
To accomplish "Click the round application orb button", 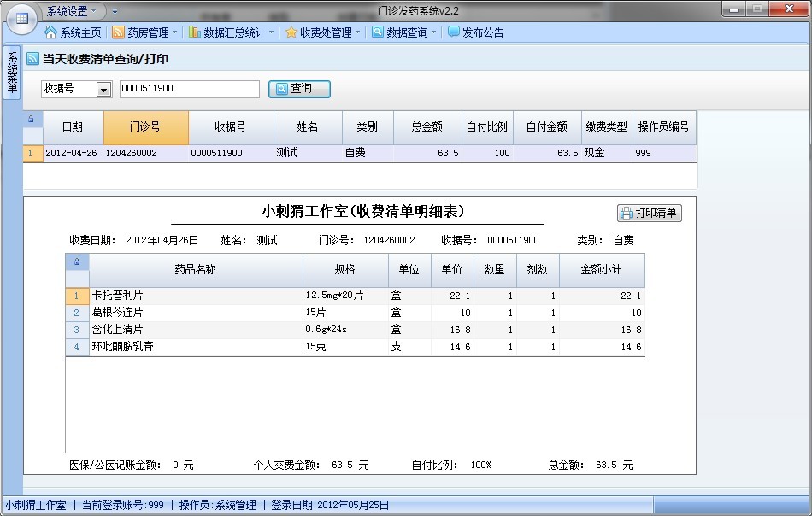I will coord(21,19).
